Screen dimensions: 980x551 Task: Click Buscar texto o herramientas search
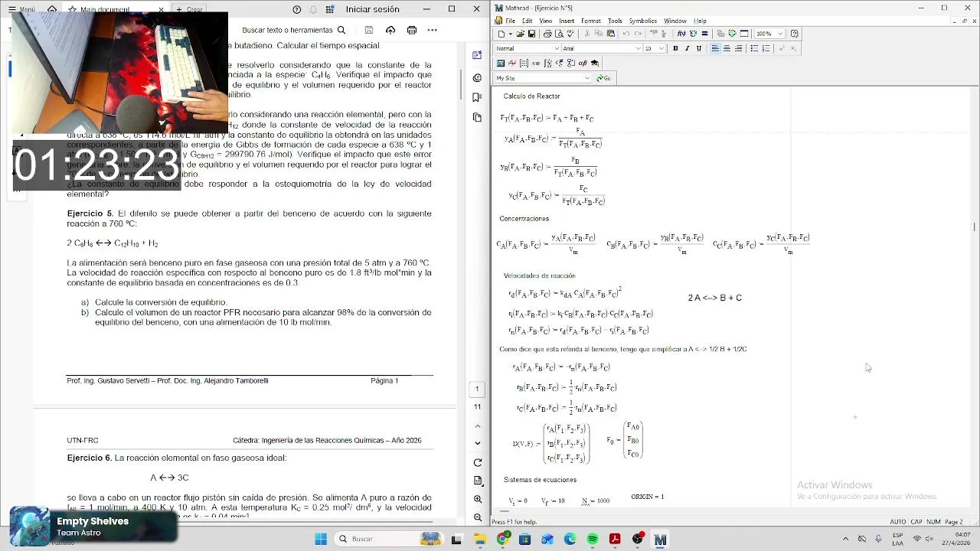click(294, 30)
